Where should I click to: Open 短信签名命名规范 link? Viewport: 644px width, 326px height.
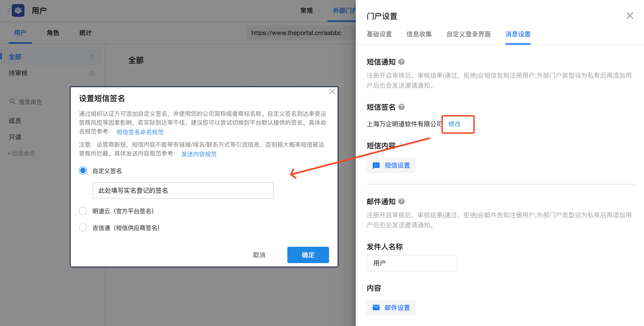pos(140,132)
